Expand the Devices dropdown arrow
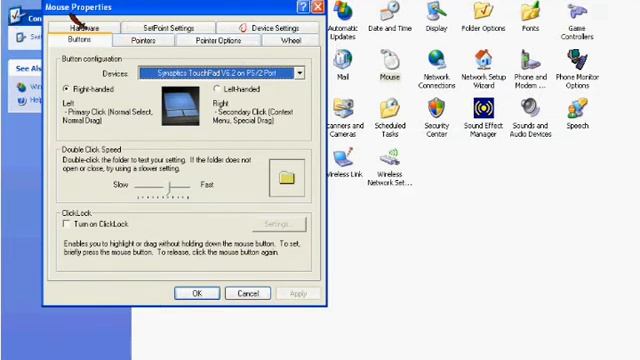This screenshot has width=640, height=360. click(x=300, y=73)
